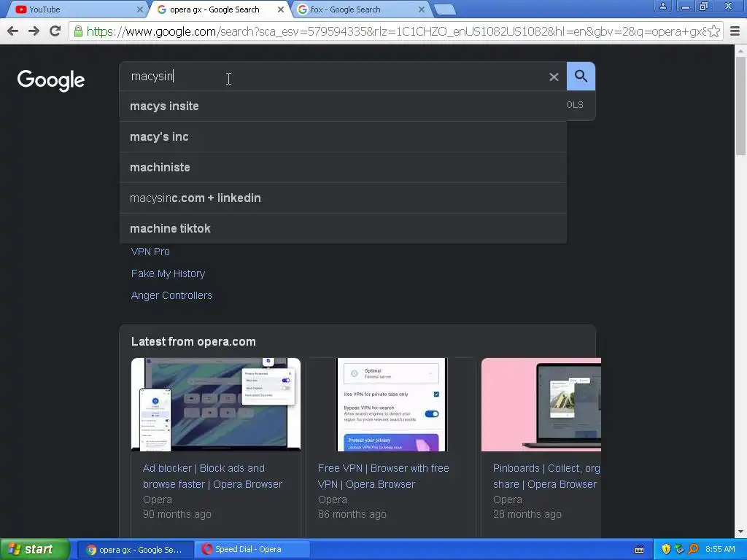Choose the 'machine tiktok' suggestion

(x=343, y=228)
